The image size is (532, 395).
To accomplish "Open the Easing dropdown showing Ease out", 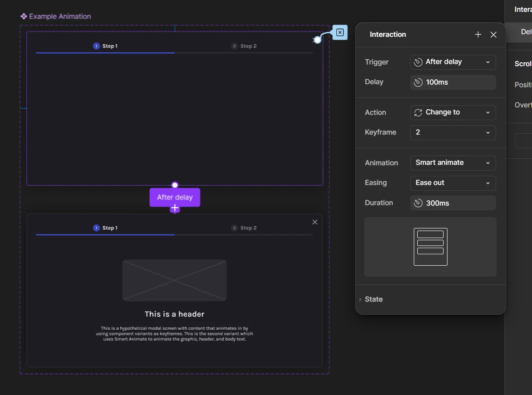I will [453, 183].
